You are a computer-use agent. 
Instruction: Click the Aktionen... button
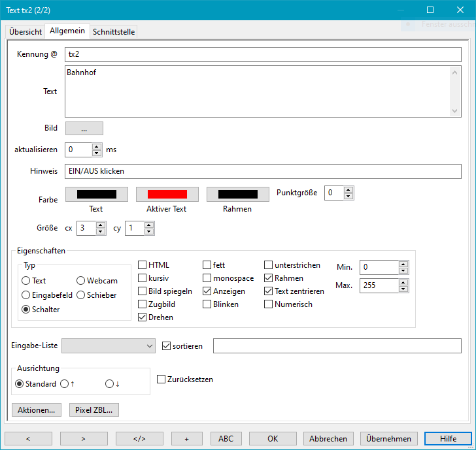click(37, 410)
